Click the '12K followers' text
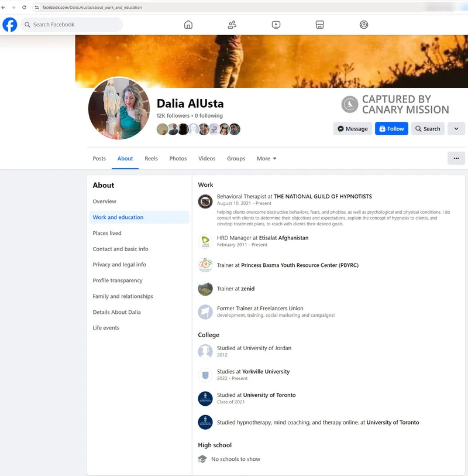 point(173,116)
